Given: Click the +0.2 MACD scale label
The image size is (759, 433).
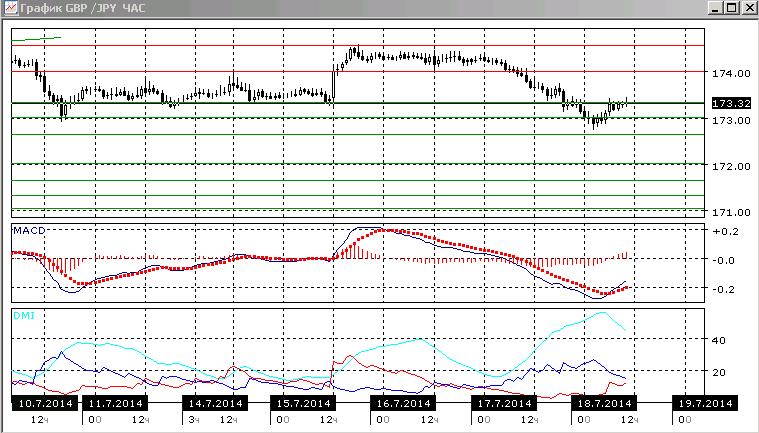Looking at the screenshot, I should (726, 231).
